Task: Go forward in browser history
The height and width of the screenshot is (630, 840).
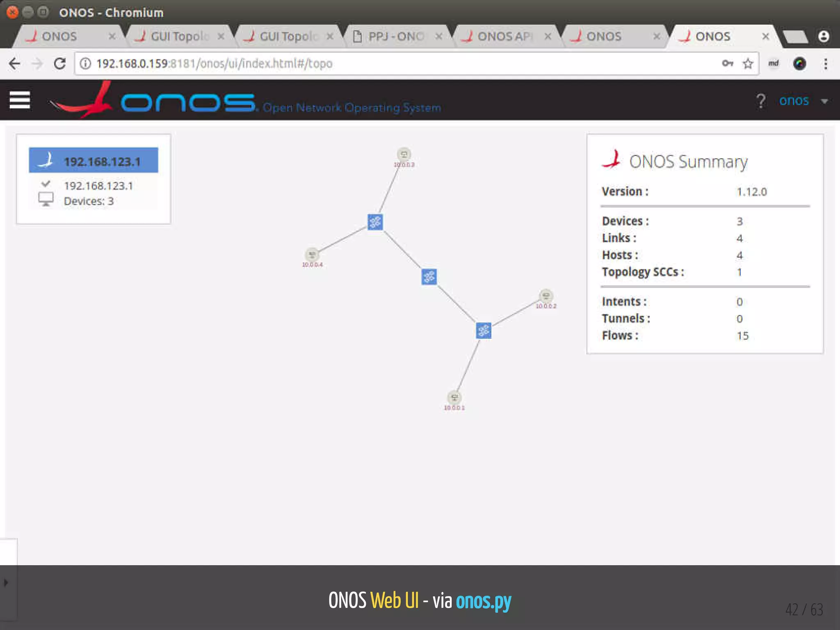Action: point(37,64)
